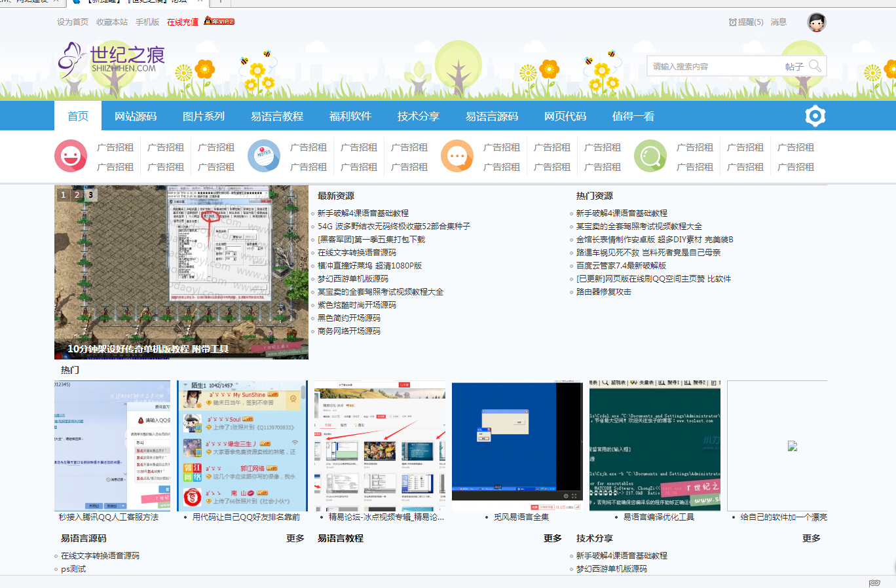
Task: Open 商务网络开场源码
Action: click(x=349, y=331)
